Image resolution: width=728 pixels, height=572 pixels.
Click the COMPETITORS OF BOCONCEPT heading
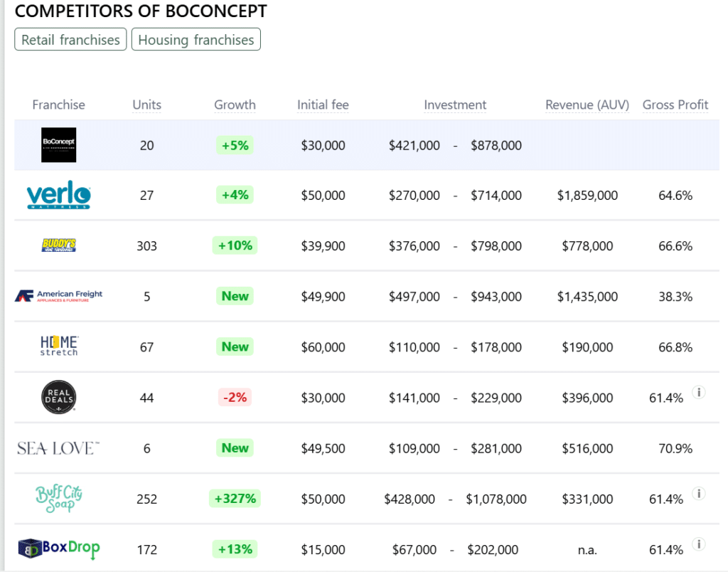pyautogui.click(x=141, y=11)
